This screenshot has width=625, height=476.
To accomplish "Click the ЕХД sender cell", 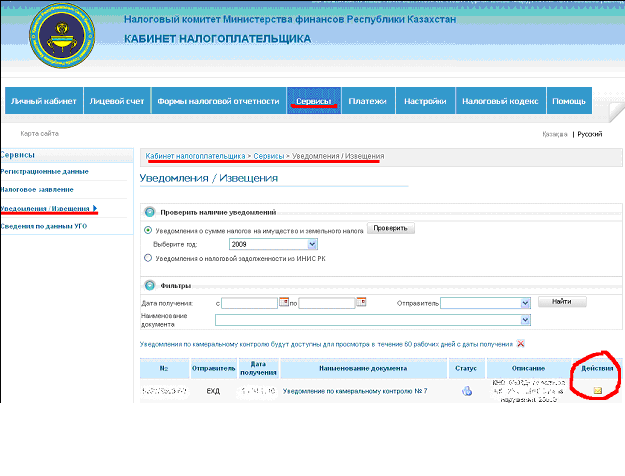I will pyautogui.click(x=213, y=391).
